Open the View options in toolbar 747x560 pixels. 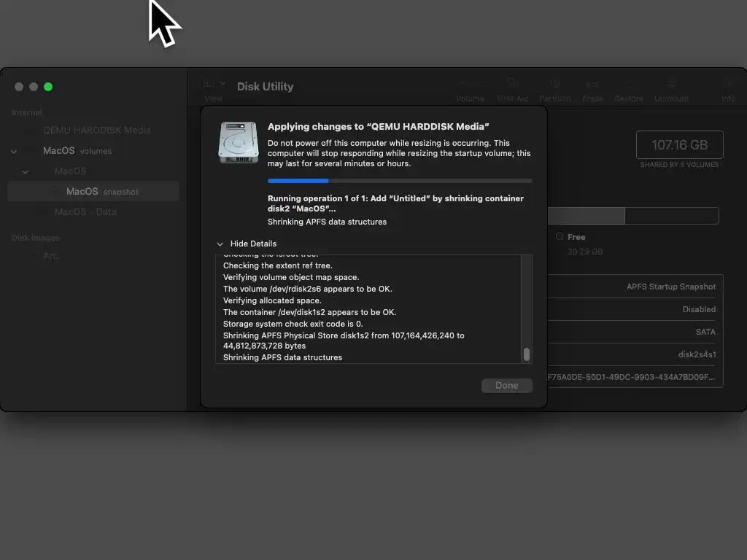(x=214, y=90)
